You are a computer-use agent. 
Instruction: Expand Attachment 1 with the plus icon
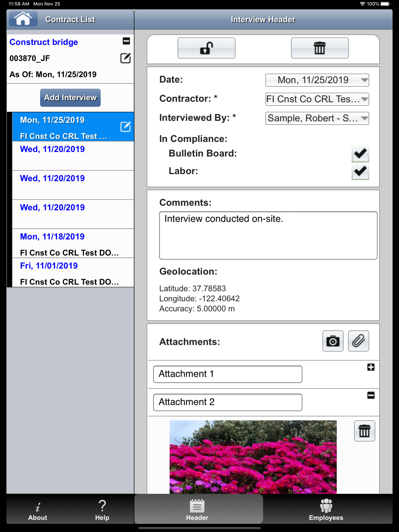(x=371, y=367)
